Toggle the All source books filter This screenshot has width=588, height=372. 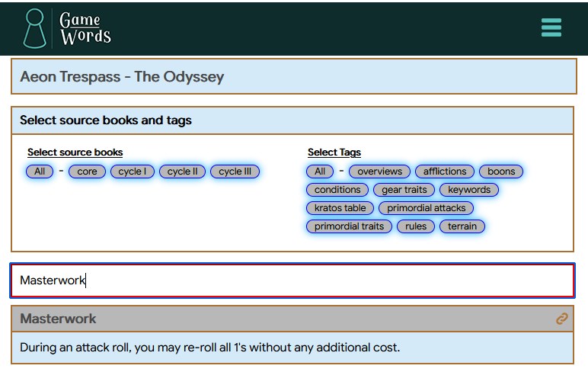click(x=40, y=172)
